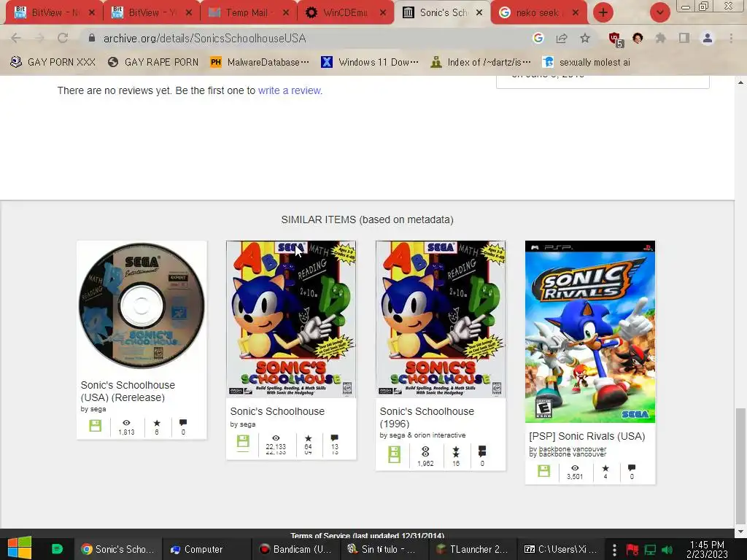Select the Sonic's Schoolhouse archive tab

pos(442,12)
